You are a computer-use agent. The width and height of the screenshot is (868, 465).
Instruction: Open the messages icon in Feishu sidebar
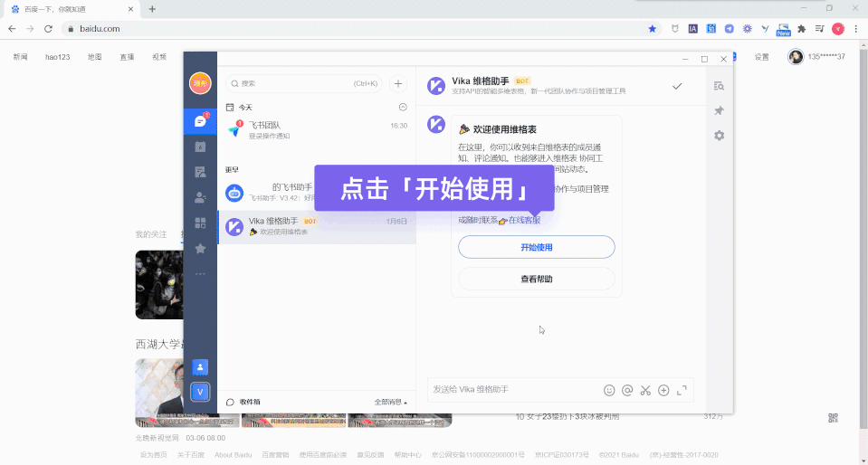[x=200, y=121]
